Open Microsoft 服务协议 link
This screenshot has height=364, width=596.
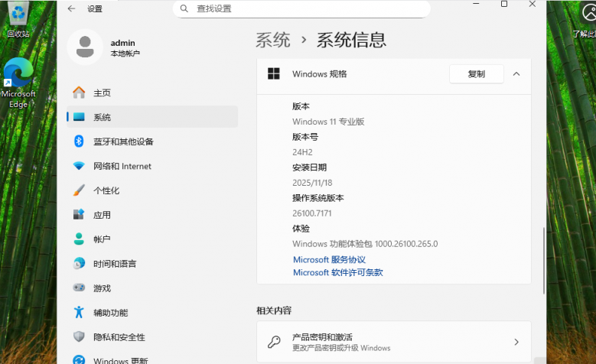[329, 260]
